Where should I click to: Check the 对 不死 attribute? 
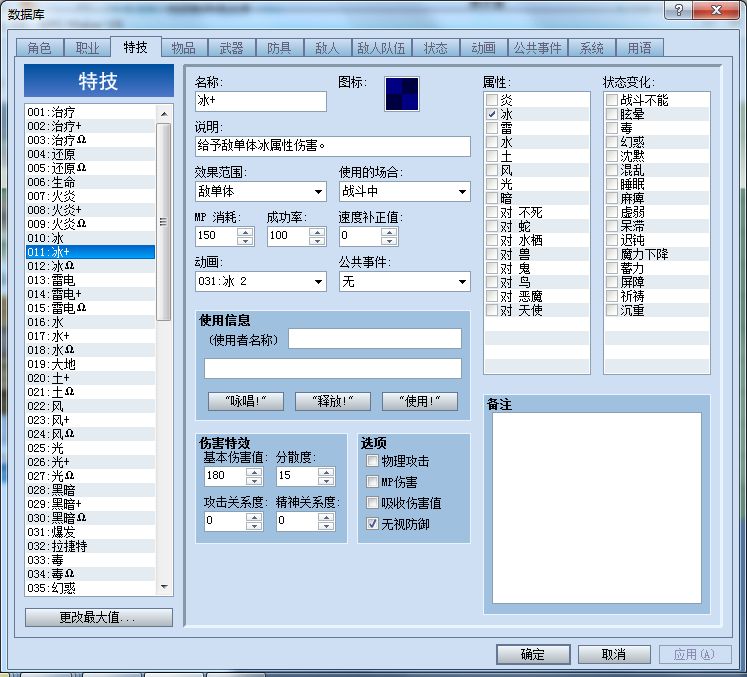(x=492, y=212)
